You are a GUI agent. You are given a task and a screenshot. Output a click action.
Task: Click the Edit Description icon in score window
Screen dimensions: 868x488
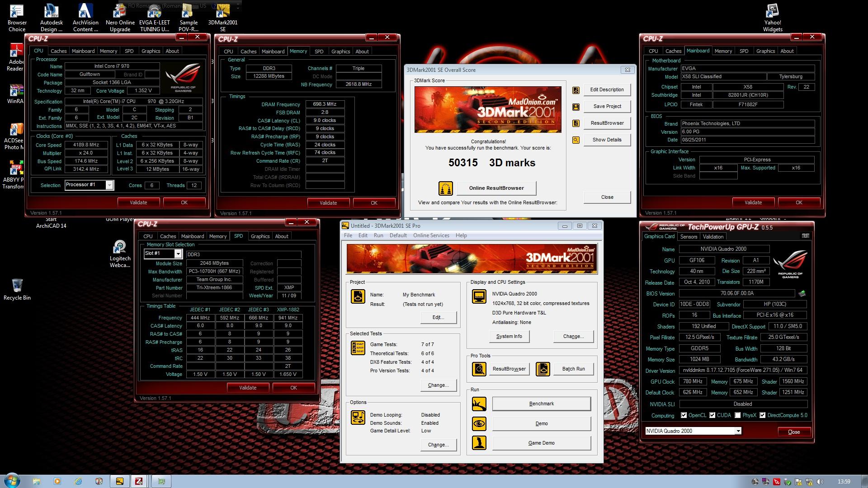[576, 90]
